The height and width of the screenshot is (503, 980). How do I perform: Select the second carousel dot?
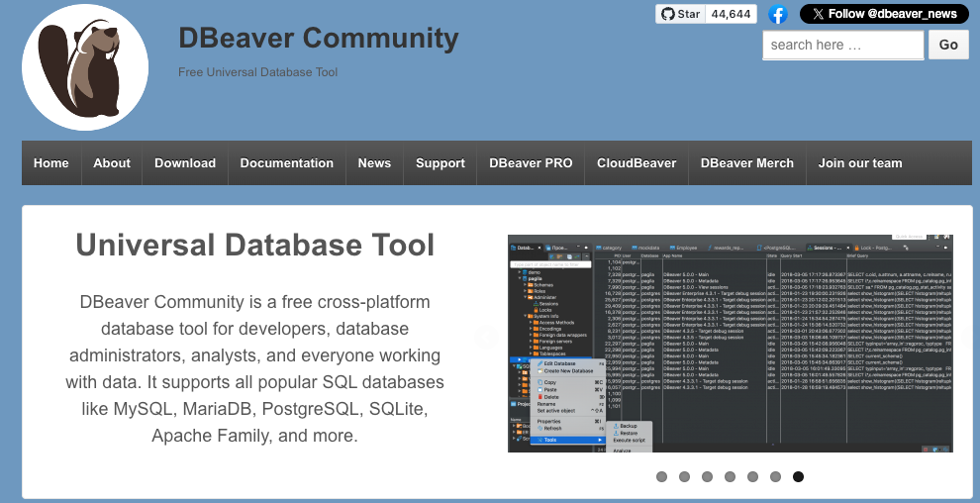click(684, 476)
